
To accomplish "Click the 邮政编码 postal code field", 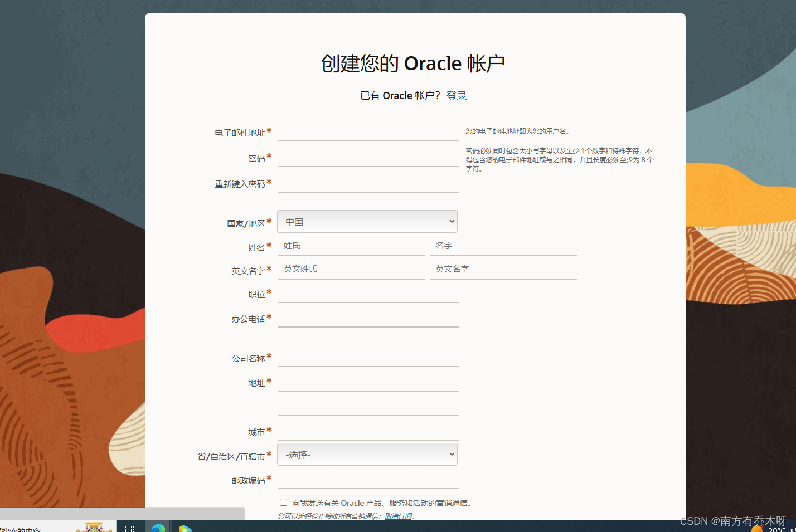I will coord(368,480).
